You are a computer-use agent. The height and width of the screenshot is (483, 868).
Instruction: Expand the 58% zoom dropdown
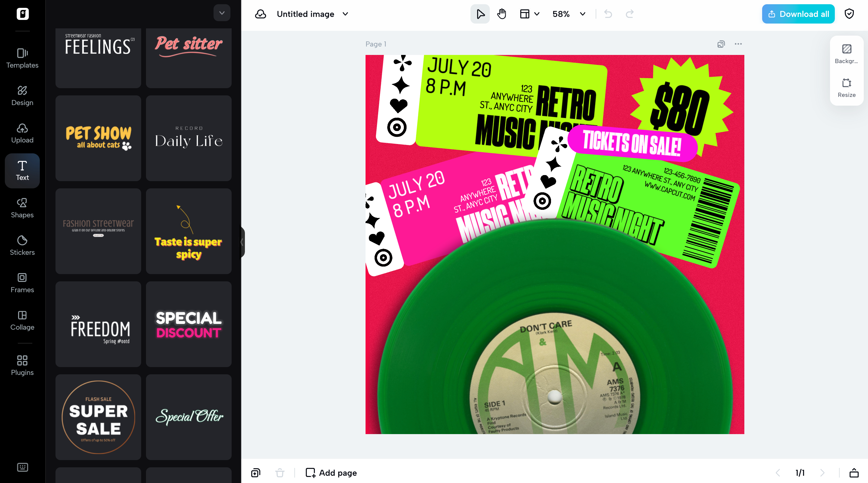tap(583, 14)
